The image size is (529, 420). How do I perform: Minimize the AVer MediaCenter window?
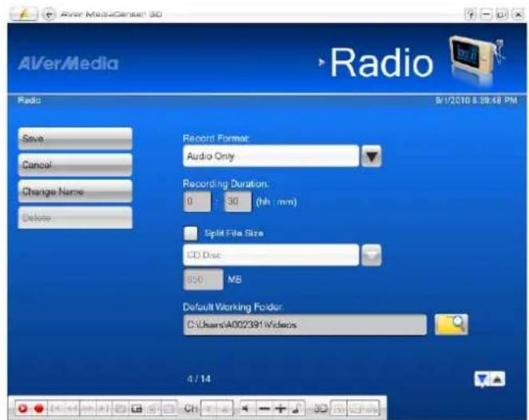coord(486,14)
